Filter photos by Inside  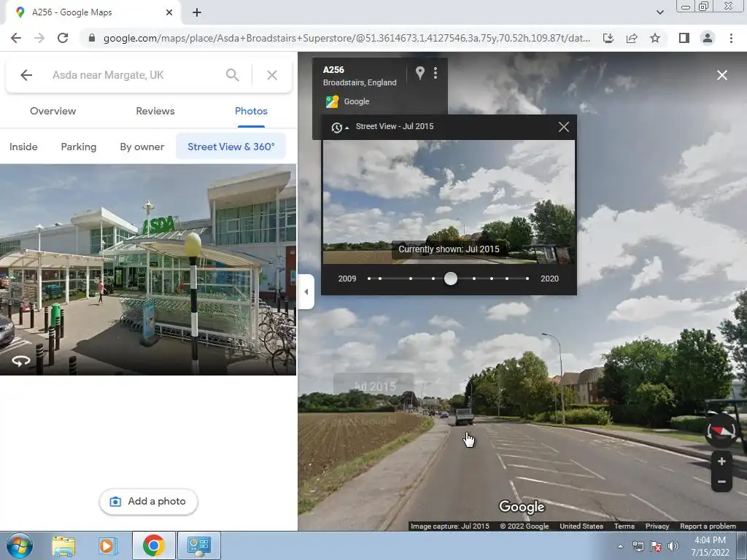click(x=23, y=147)
